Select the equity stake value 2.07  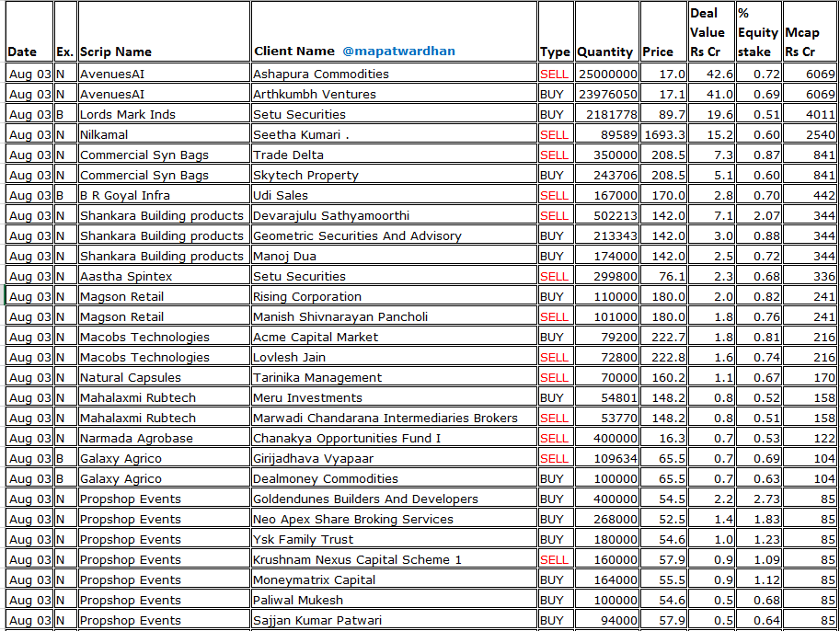766,215
